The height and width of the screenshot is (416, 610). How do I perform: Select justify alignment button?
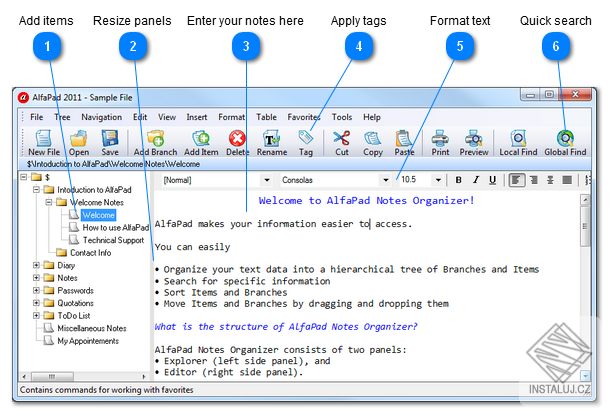(x=567, y=180)
